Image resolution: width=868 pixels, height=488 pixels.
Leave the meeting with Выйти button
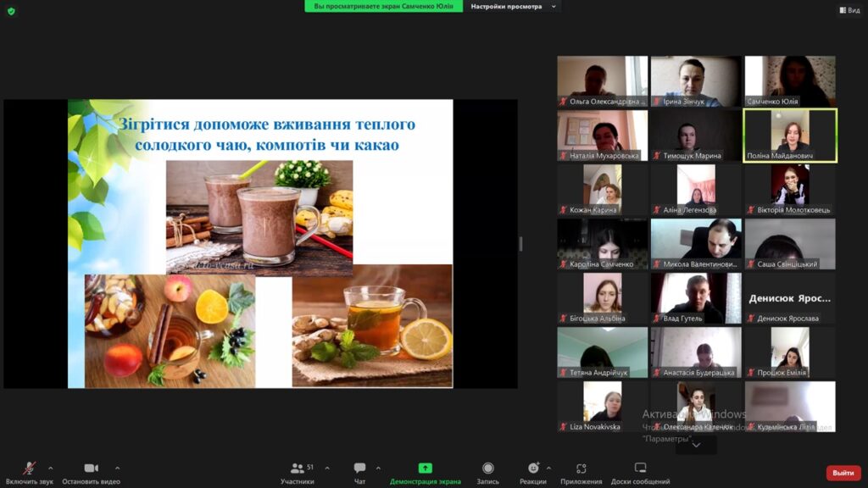coord(843,473)
